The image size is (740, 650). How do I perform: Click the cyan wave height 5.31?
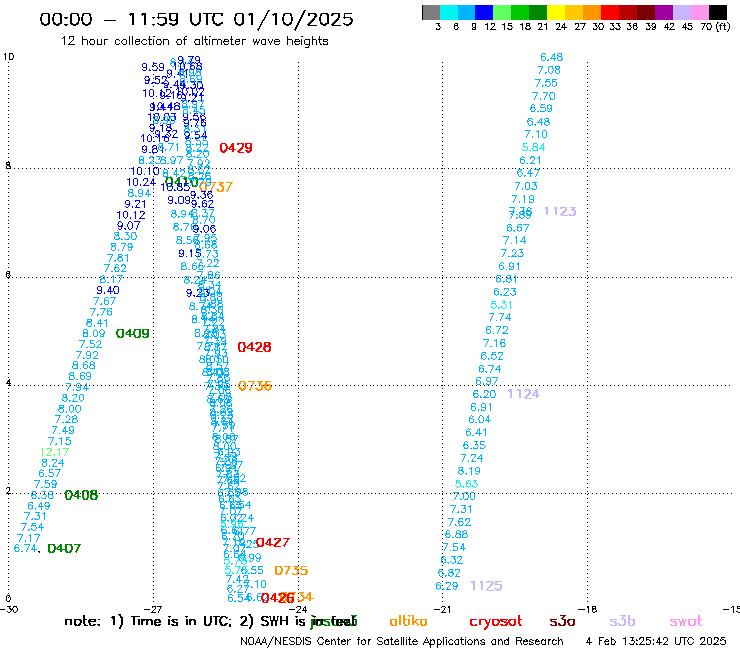click(501, 305)
